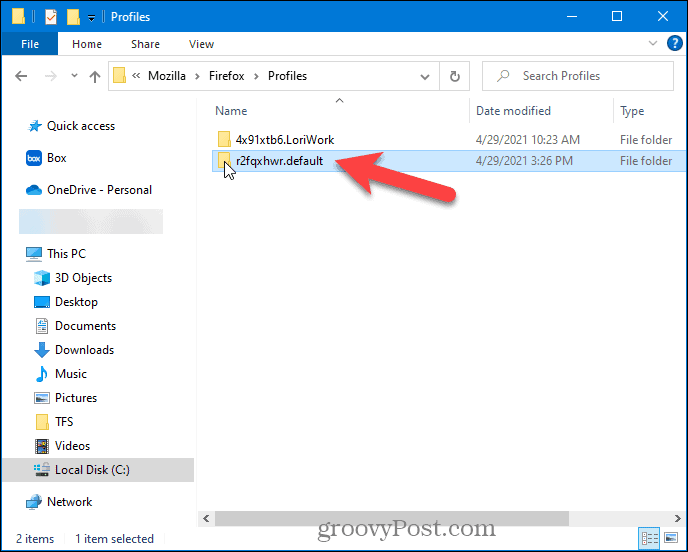The image size is (688, 552).
Task: Switch to Details view layout
Action: [x=650, y=538]
